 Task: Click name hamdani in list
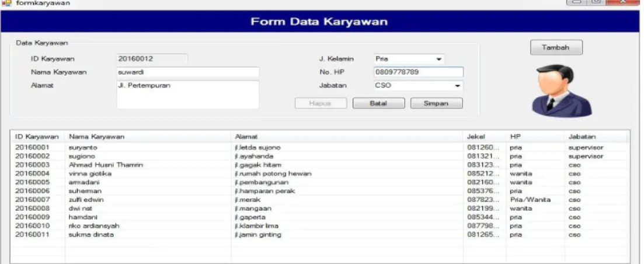pos(83,217)
